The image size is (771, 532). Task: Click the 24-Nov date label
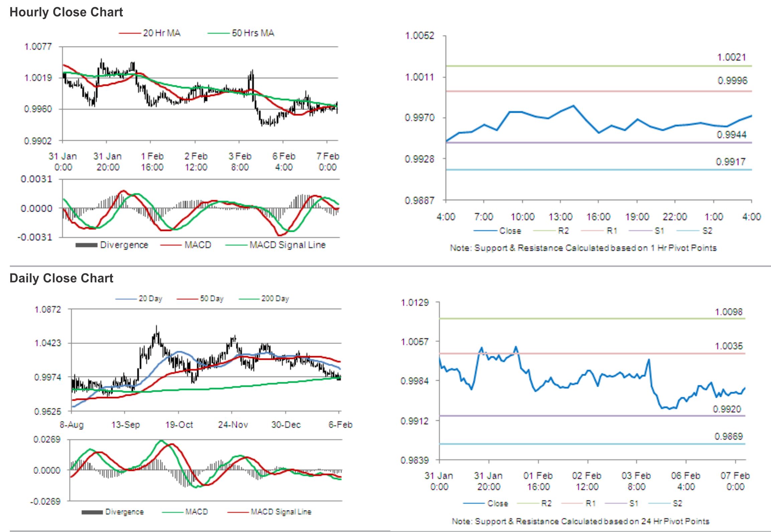[x=233, y=425]
